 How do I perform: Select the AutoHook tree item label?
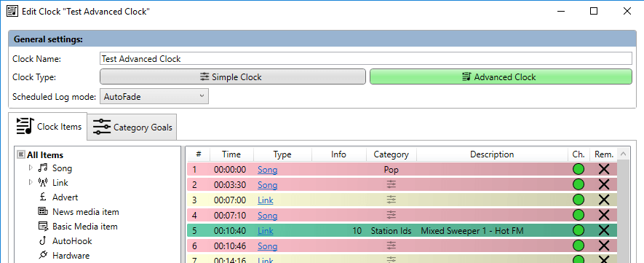[x=72, y=241]
